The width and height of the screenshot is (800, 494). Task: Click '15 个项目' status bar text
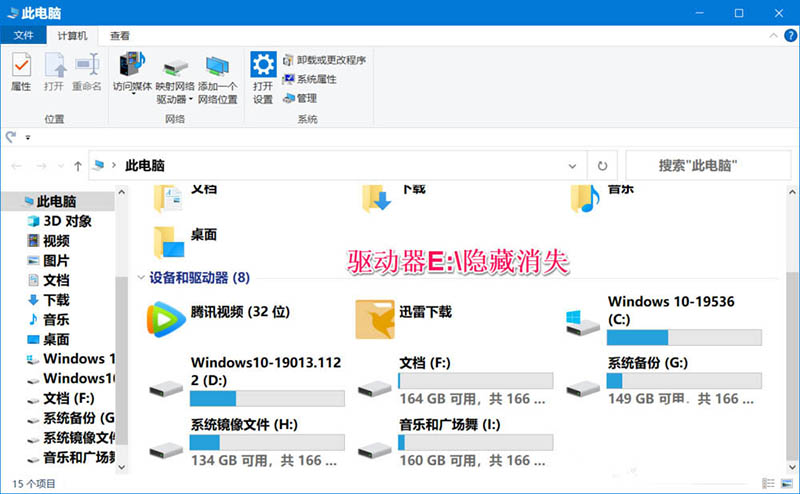(x=34, y=483)
